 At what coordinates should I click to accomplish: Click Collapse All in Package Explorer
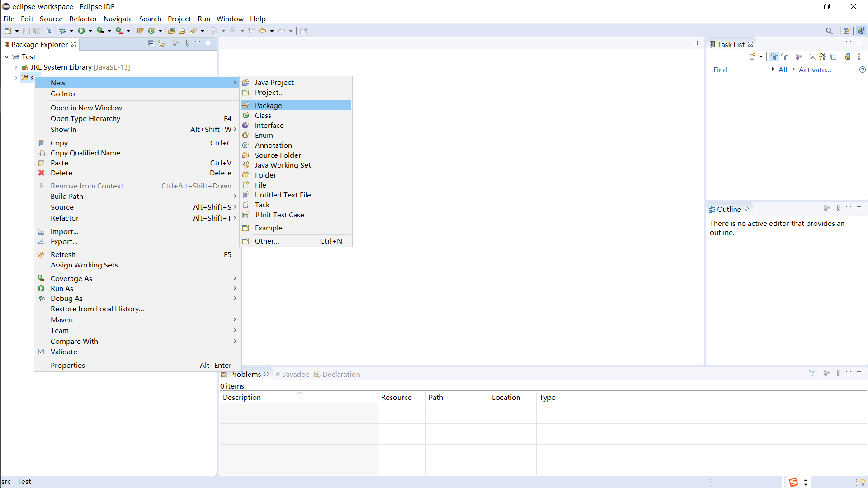(151, 43)
